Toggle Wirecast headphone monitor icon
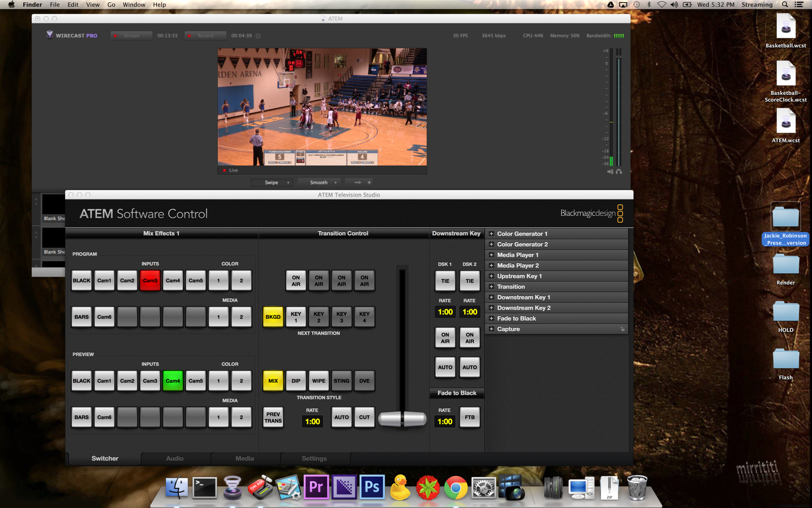Image resolution: width=812 pixels, height=508 pixels. click(619, 172)
